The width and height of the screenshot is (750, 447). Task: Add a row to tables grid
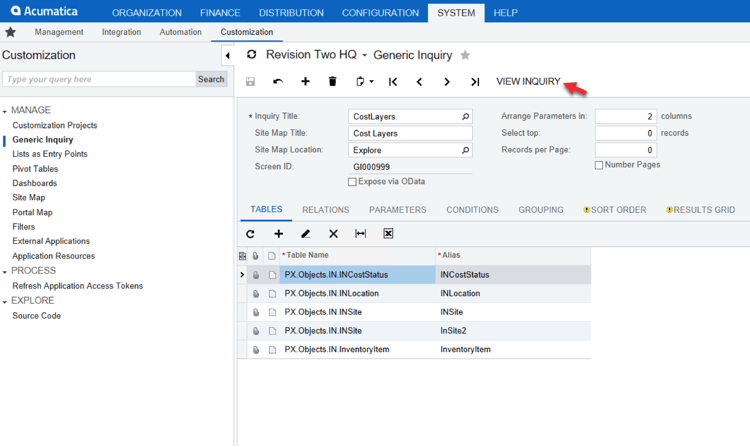(278, 233)
